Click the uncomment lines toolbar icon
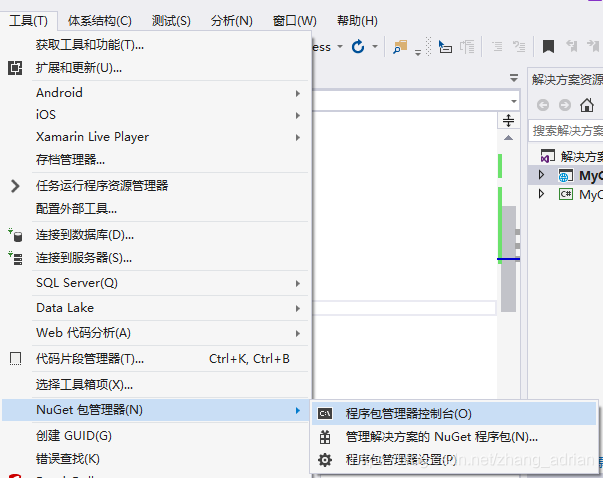Viewport: 603px width, 478px height. click(519, 47)
